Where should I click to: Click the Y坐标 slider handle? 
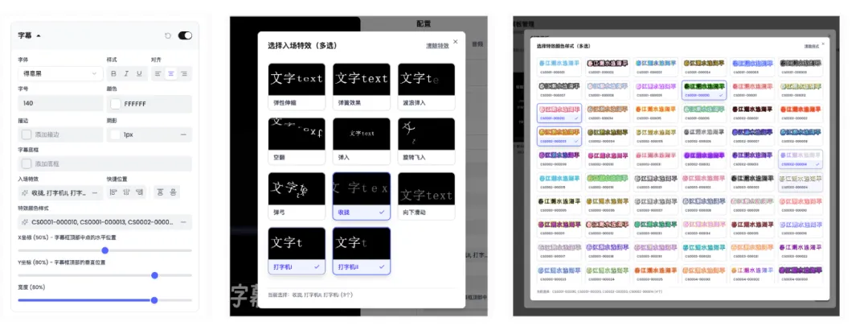pyautogui.click(x=154, y=275)
